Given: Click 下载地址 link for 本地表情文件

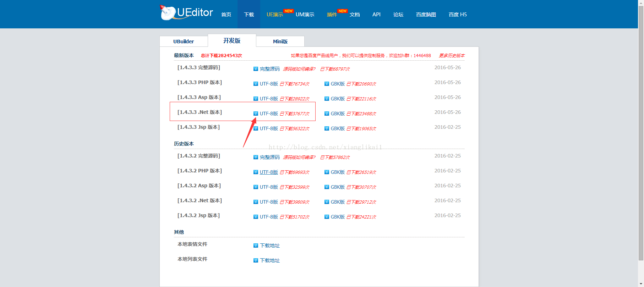Looking at the screenshot, I should click(x=270, y=245).
